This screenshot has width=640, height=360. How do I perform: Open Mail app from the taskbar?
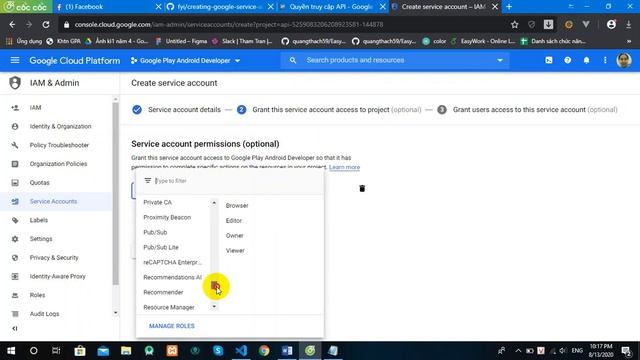click(x=103, y=351)
